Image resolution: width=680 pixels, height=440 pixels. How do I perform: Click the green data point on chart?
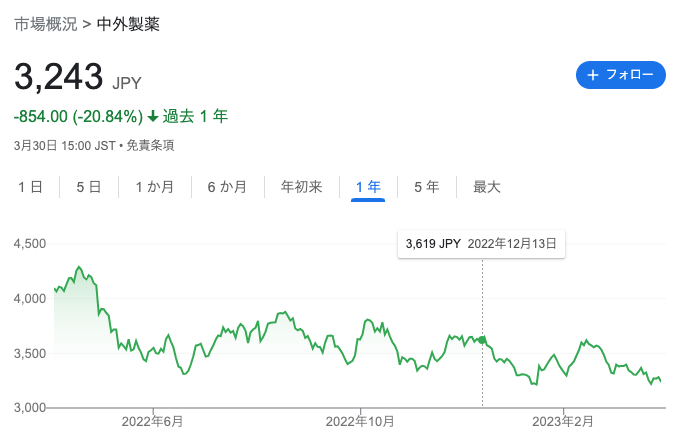tap(482, 340)
